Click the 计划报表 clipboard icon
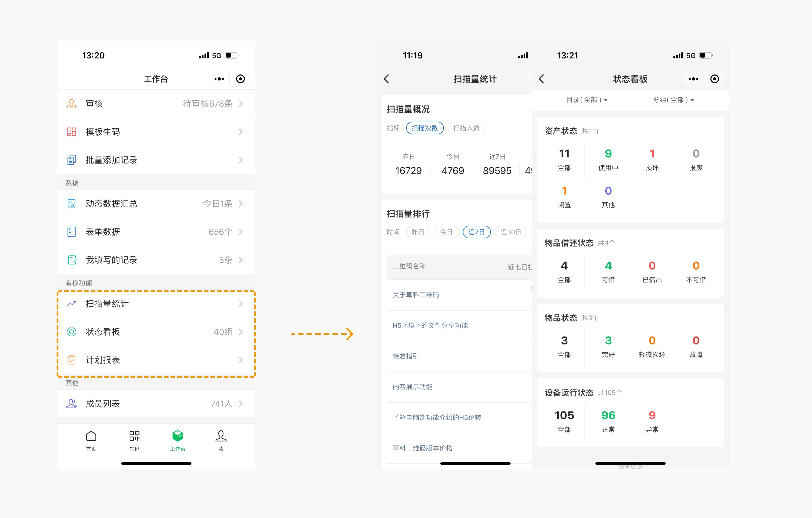Viewport: 812px width, 518px height. (x=71, y=360)
